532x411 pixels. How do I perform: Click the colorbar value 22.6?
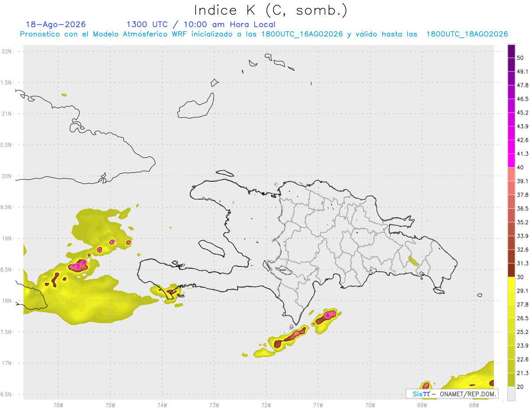point(523,359)
